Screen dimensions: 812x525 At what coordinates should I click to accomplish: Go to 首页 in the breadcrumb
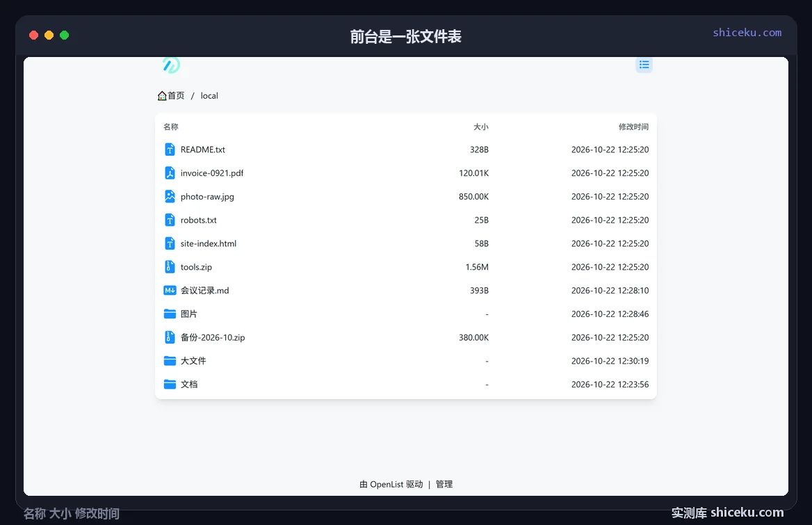176,96
